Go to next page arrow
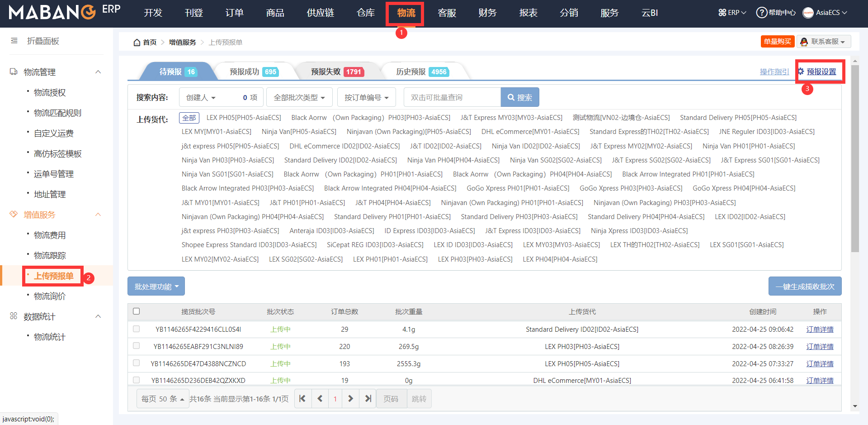Image resolution: width=868 pixels, height=425 pixels. click(x=350, y=399)
